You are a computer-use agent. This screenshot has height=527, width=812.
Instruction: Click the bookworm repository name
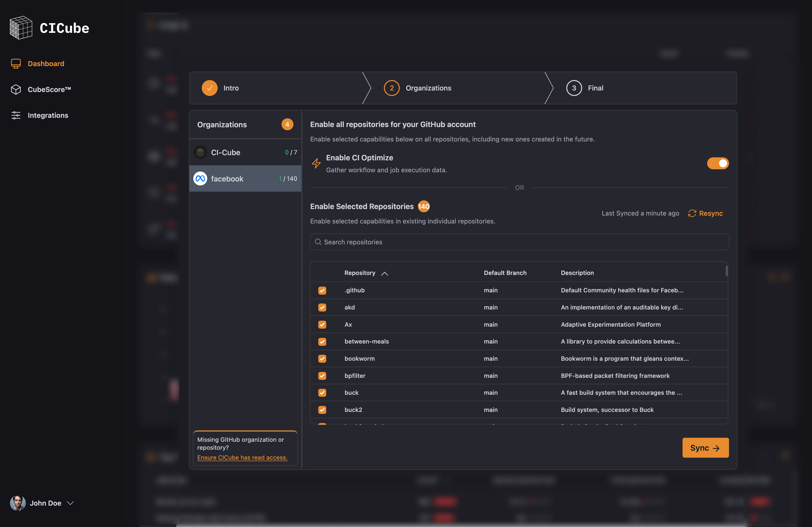[x=360, y=358]
